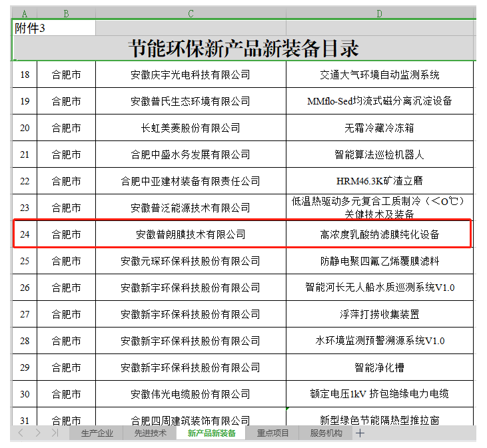Select serial number cell 24
487x448 pixels.
25,234
